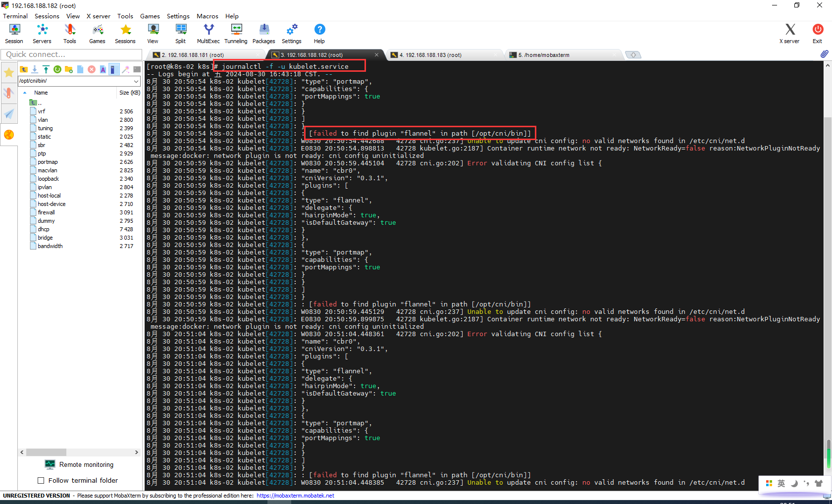Click the Split toolbar icon

coord(181,34)
